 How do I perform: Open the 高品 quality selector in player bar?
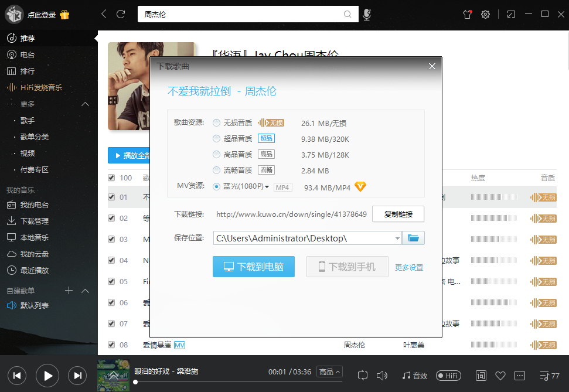point(329,371)
